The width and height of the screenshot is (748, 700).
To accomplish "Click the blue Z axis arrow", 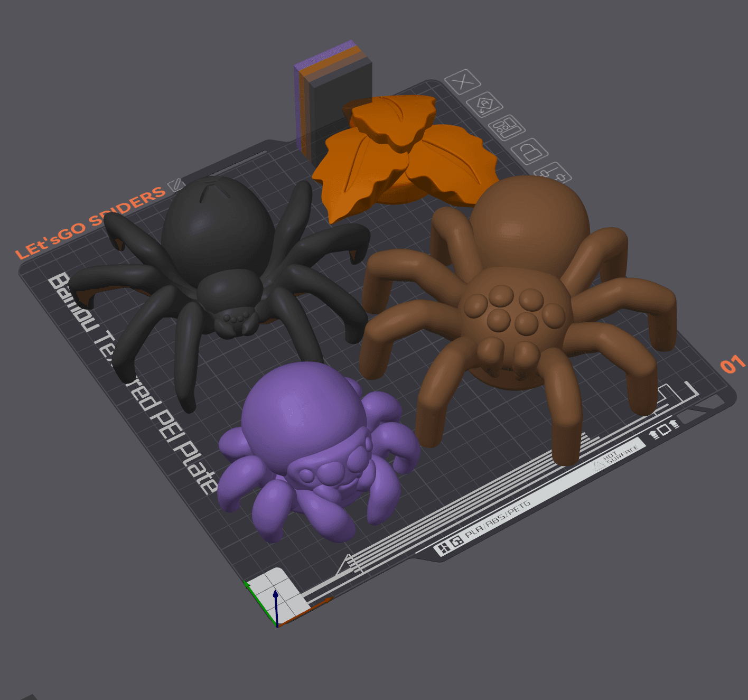I will [x=276, y=608].
